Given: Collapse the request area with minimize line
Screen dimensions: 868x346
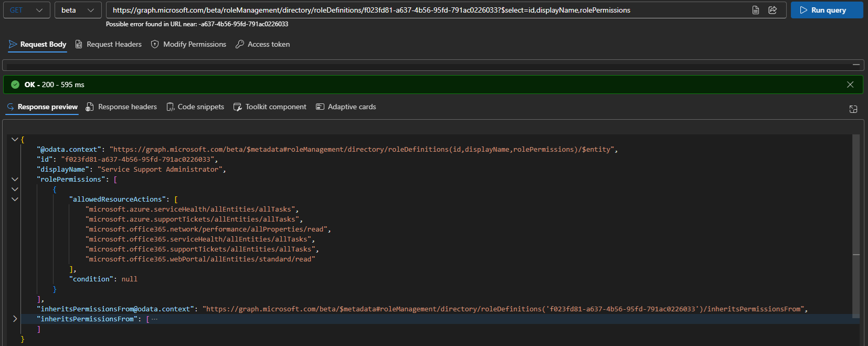Looking at the screenshot, I should click(x=856, y=65).
